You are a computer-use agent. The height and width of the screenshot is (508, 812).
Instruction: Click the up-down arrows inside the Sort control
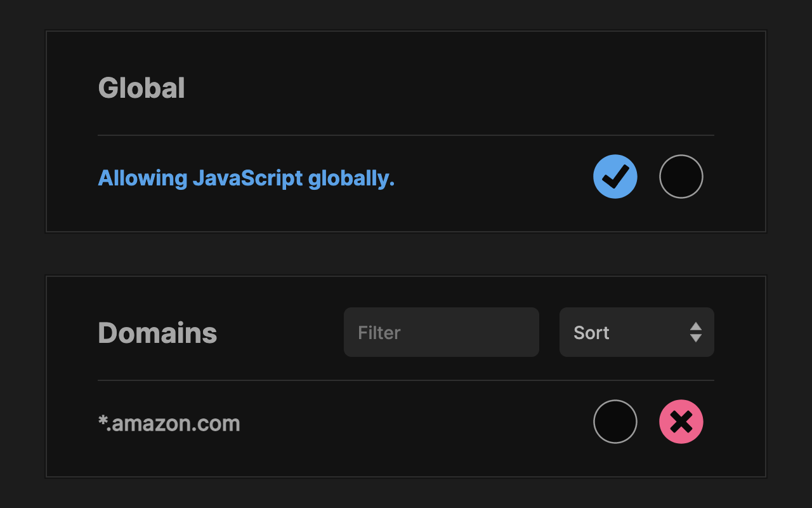695,331
